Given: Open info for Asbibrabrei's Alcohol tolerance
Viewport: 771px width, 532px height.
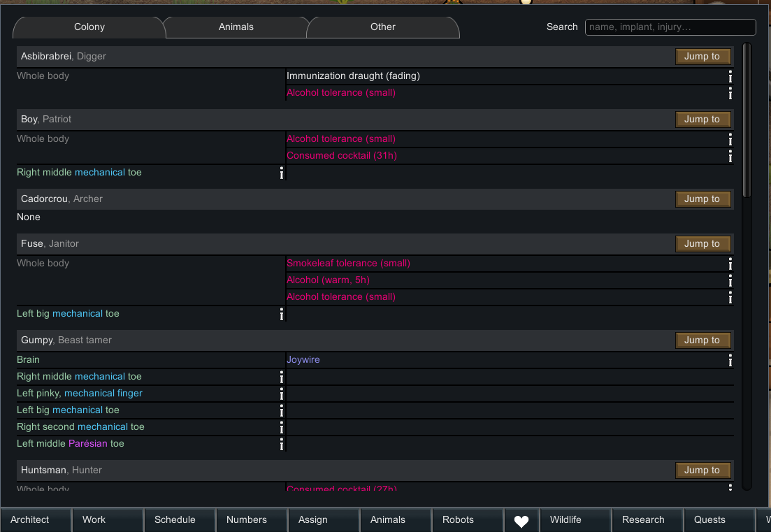Looking at the screenshot, I should point(730,93).
